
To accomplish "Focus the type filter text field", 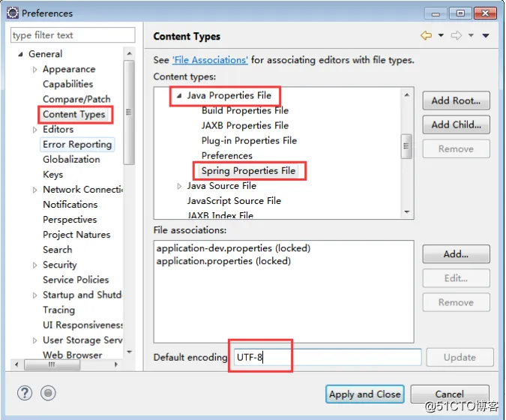I will tap(73, 34).
